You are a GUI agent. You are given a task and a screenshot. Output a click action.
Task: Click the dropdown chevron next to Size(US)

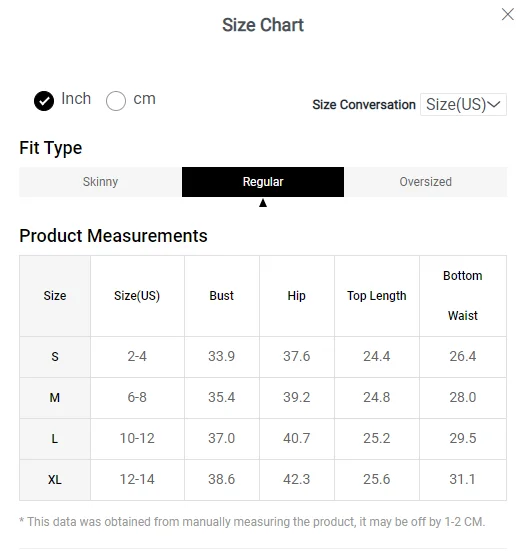(x=494, y=104)
